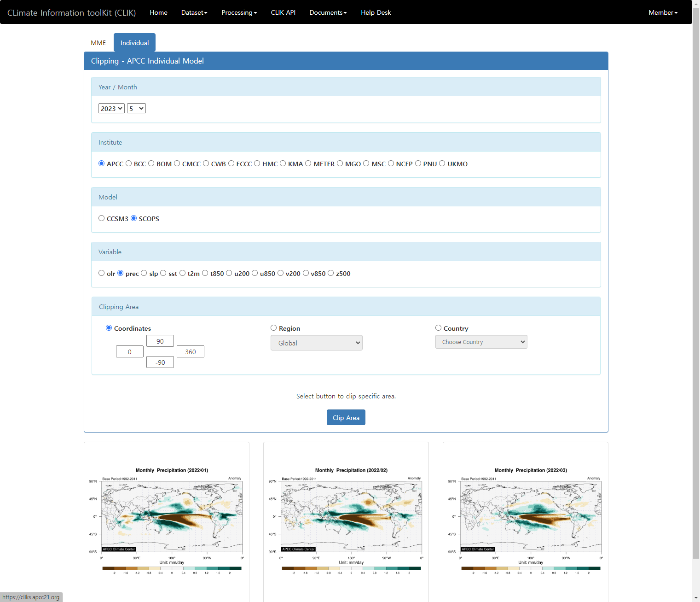Expand the Member menu
Image resolution: width=700 pixels, height=602 pixels.
(x=663, y=12)
